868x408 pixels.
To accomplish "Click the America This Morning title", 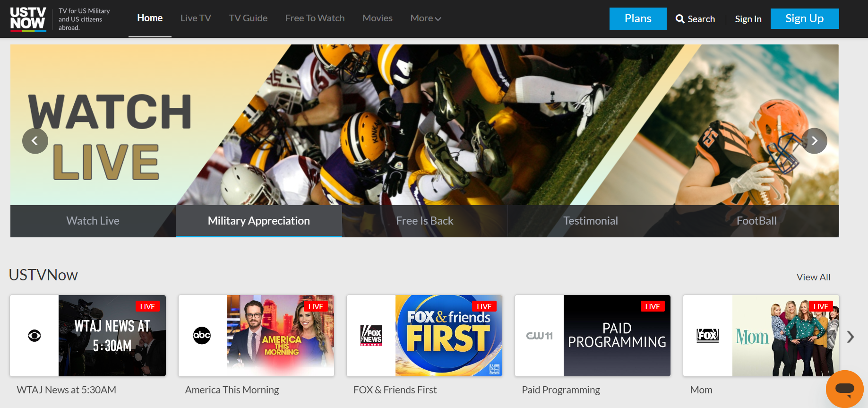I will click(x=232, y=390).
